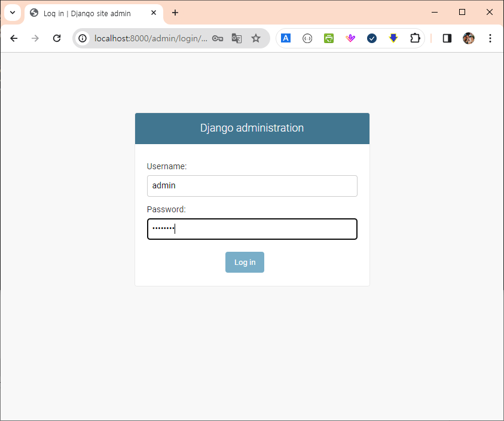This screenshot has height=421, width=504.
Task: Open the circular brackets extension icon
Action: point(307,39)
